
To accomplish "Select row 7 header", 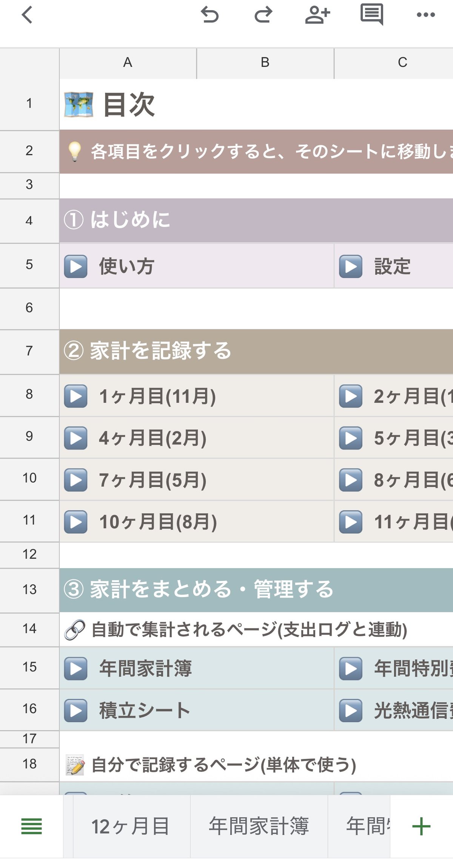I will point(29,351).
